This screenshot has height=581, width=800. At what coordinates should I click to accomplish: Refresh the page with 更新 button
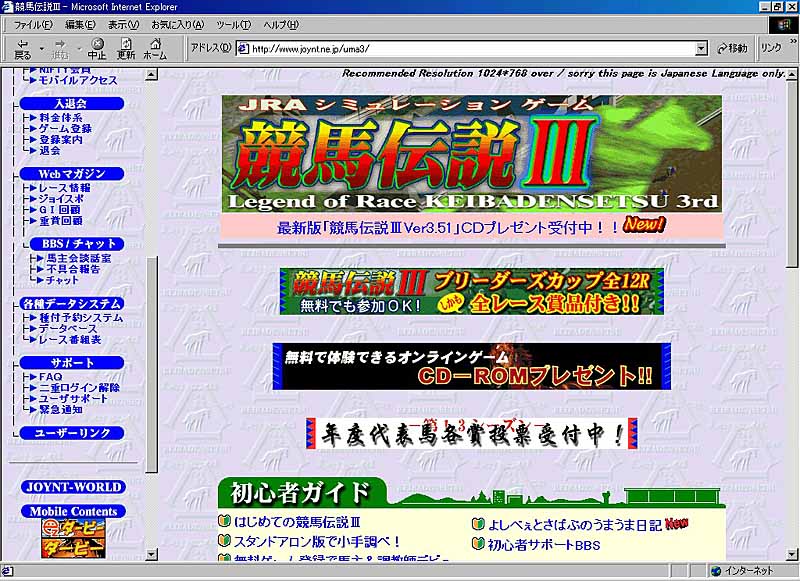[x=126, y=49]
